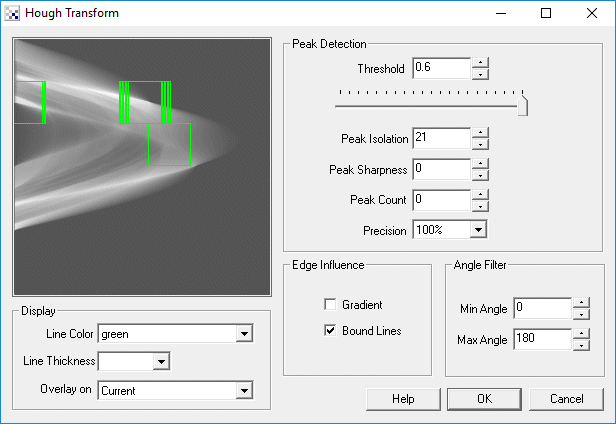The height and width of the screenshot is (424, 616).
Task: Click the Threshold slider handle
Action: (x=522, y=104)
